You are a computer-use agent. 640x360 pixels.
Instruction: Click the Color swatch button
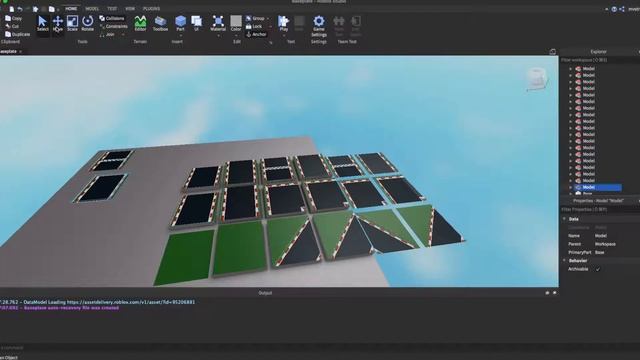tap(236, 23)
